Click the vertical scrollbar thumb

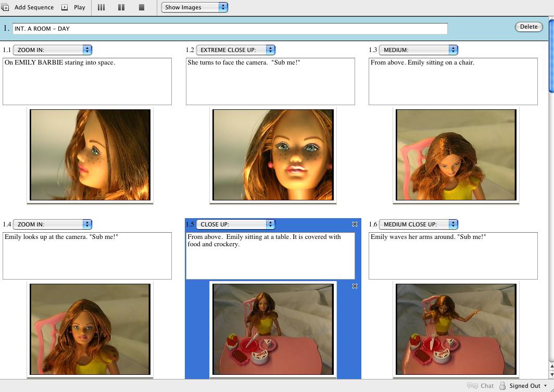551,55
